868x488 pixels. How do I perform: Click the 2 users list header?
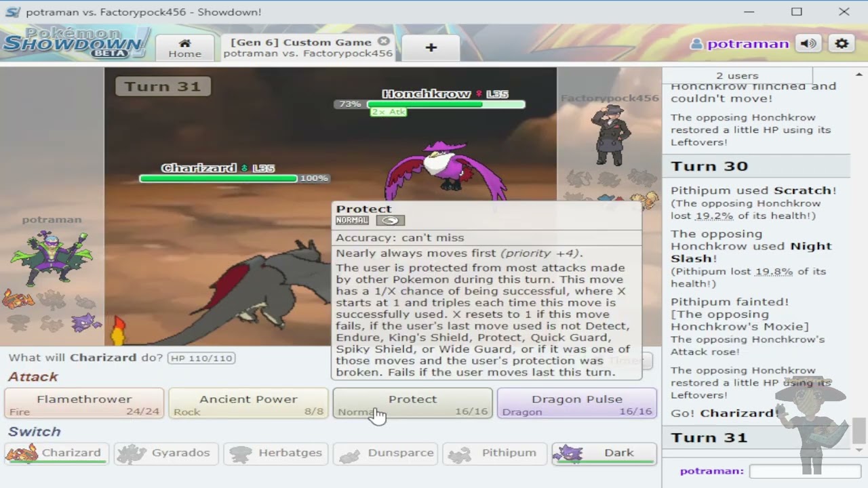click(737, 75)
